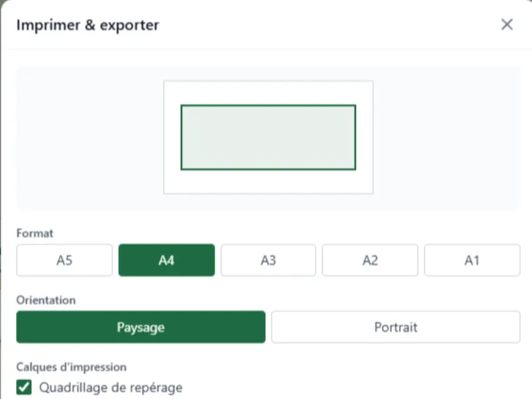
Task: Switch orientation to Portrait
Action: (x=395, y=327)
